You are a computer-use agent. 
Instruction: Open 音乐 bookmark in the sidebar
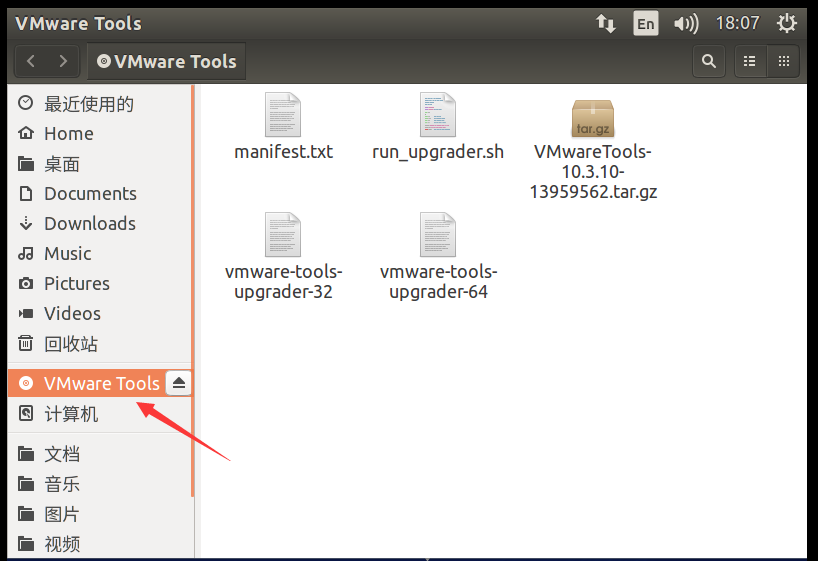point(100,484)
